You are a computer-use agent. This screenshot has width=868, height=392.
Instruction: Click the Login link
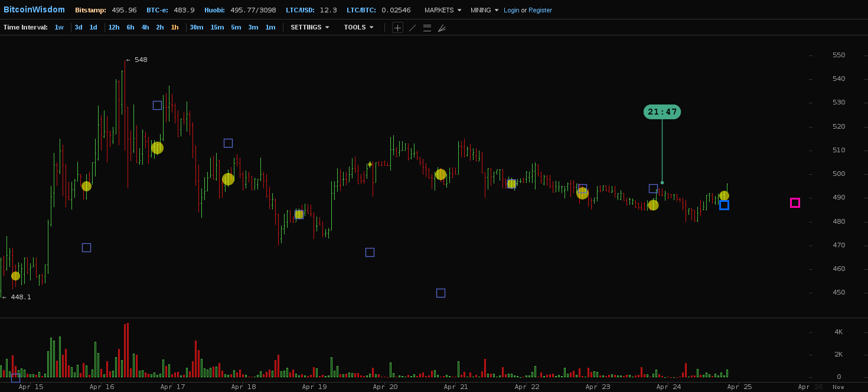click(511, 10)
